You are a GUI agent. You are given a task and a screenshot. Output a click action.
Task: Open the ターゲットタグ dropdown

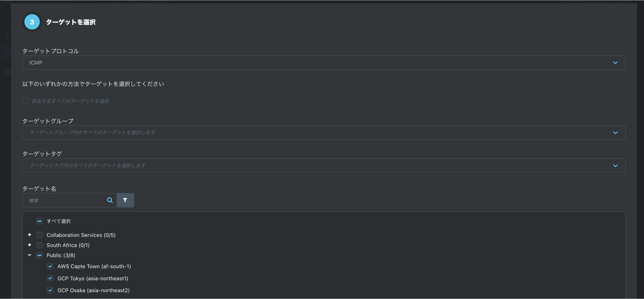coord(324,166)
